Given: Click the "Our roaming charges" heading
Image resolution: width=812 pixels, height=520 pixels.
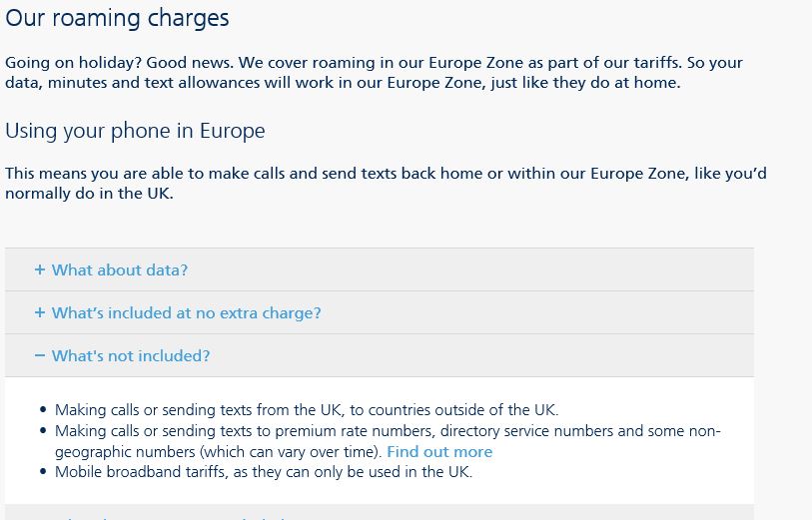Looking at the screenshot, I should (117, 18).
